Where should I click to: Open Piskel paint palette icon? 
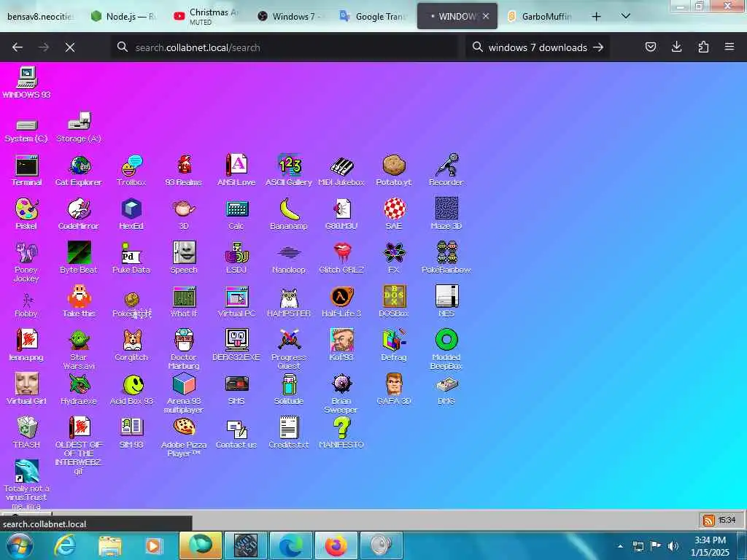click(26, 214)
